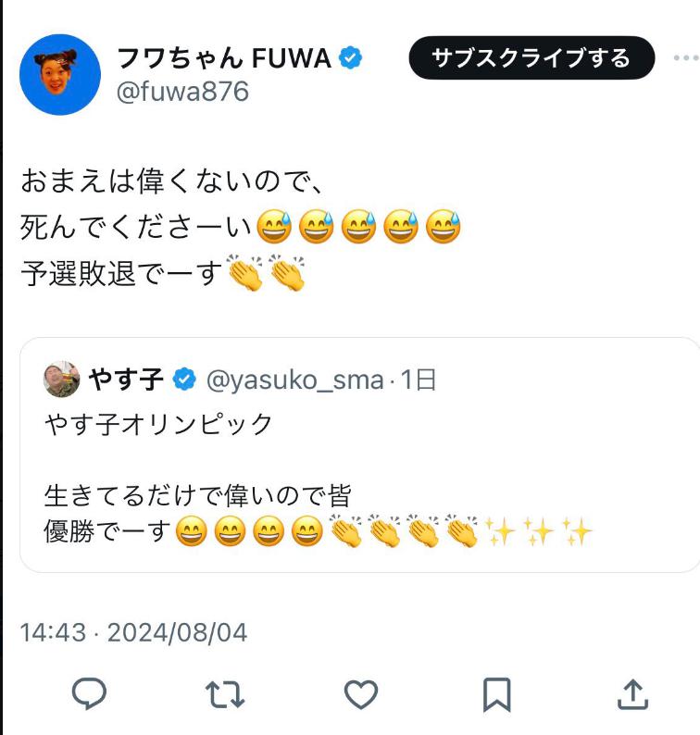Select the display name フワちゃん FUWA
Viewport: 700px width, 735px height.
pyautogui.click(x=223, y=58)
